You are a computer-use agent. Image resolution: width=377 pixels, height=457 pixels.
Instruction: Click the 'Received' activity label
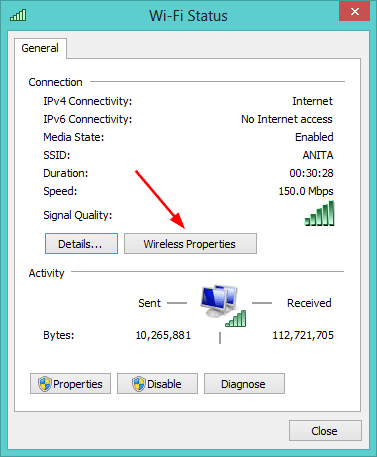tap(309, 303)
